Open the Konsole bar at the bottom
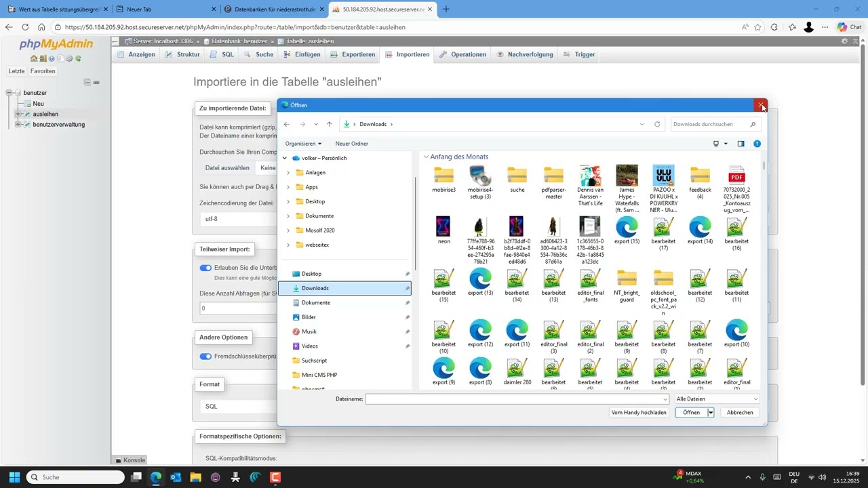Screen dimensions: 868x488 tap(130, 460)
